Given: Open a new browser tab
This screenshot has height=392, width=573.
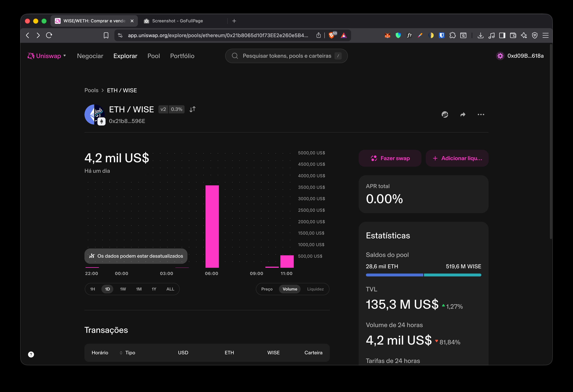Looking at the screenshot, I should [x=234, y=21].
